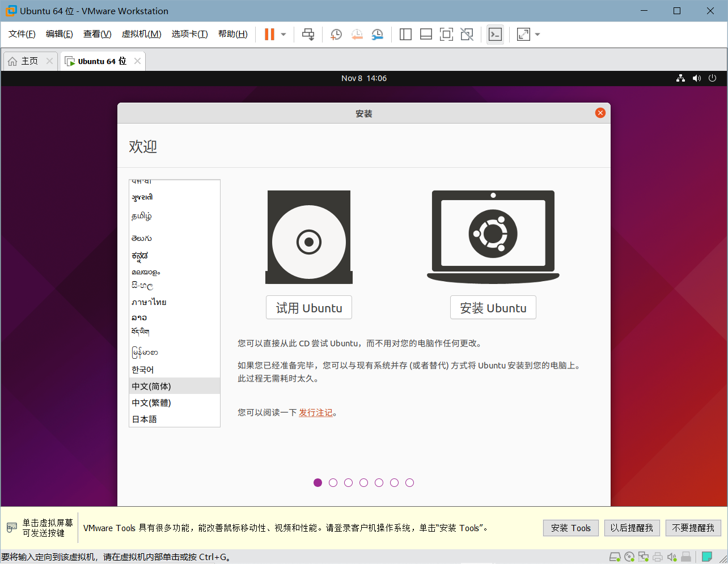The width and height of the screenshot is (728, 564).
Task: Click the 安装 Ubuntu button
Action: point(493,308)
